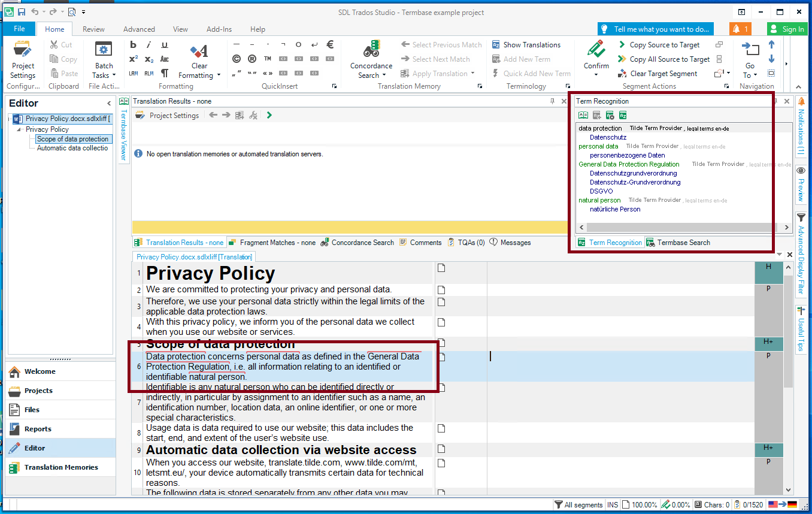This screenshot has height=514, width=812.
Task: Toggle italic formatting
Action: 149,45
